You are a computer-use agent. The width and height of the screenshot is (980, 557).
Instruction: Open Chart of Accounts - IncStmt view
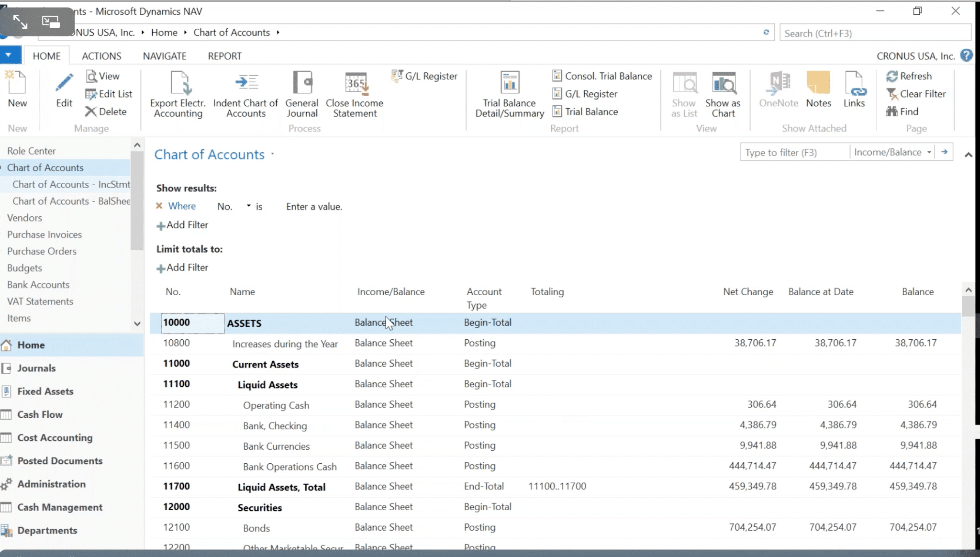pos(71,184)
